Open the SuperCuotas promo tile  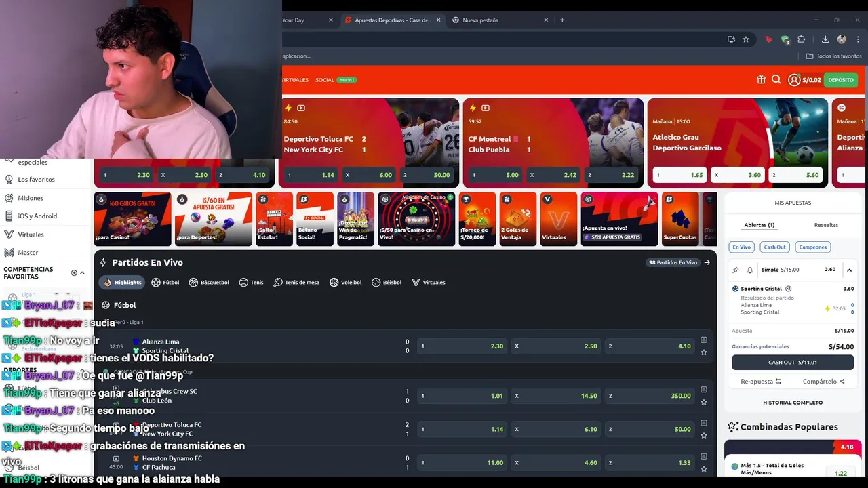680,219
